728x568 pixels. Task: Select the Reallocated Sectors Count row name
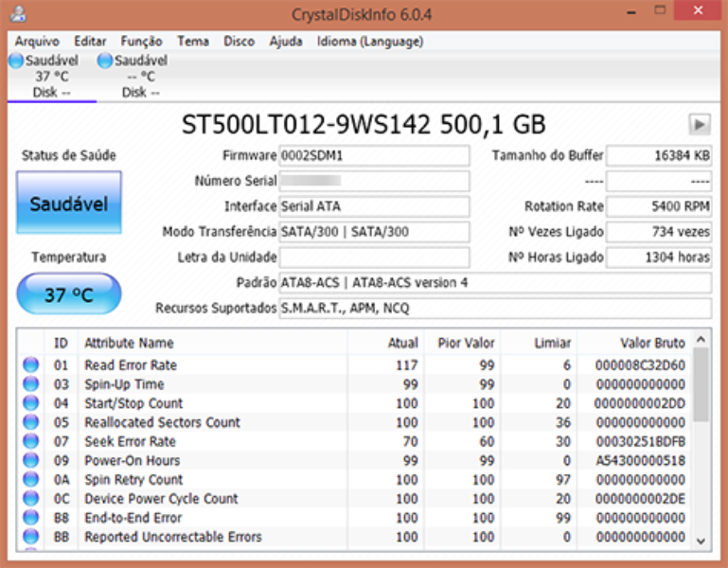point(162,422)
